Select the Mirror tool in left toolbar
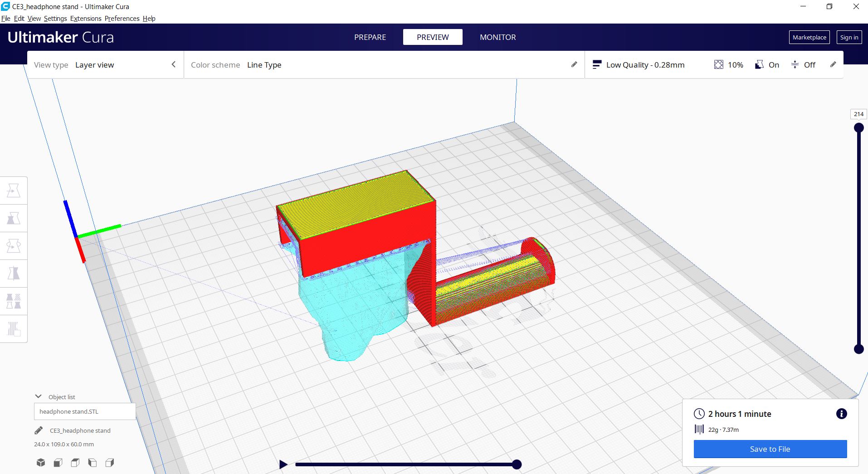Image resolution: width=868 pixels, height=474 pixels. (14, 274)
